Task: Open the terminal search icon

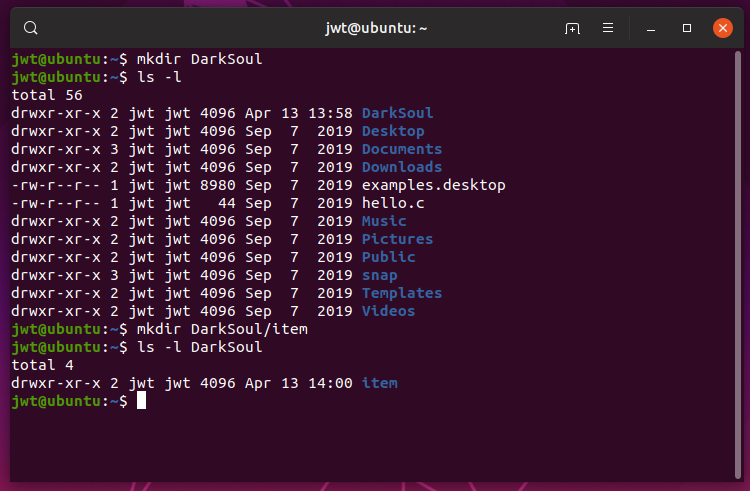Action: click(x=31, y=28)
